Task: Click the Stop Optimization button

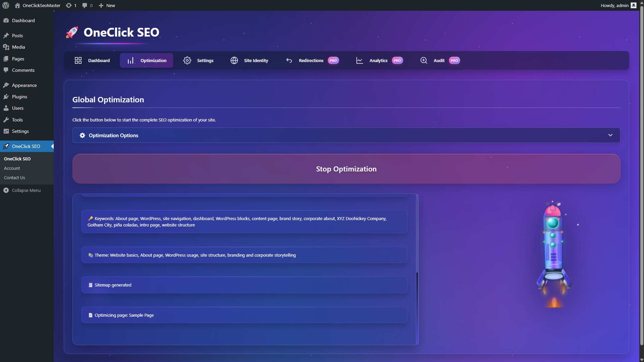Action: [x=346, y=169]
